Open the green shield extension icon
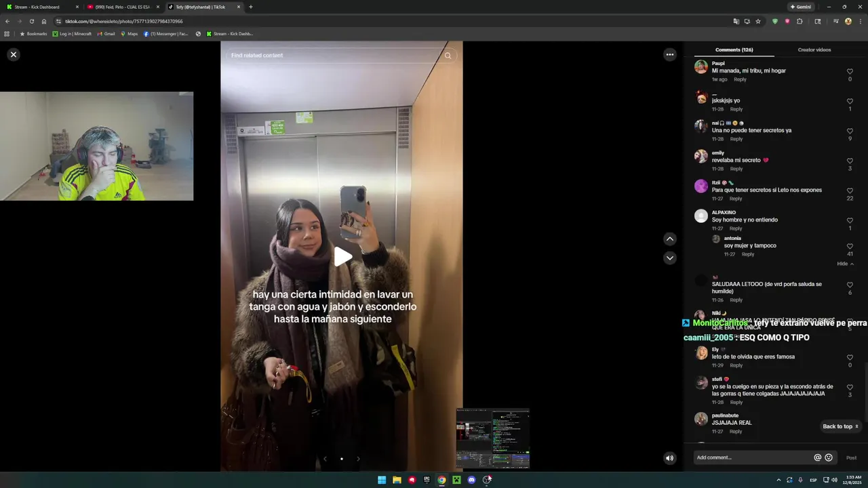This screenshot has width=868, height=488. pyautogui.click(x=775, y=21)
